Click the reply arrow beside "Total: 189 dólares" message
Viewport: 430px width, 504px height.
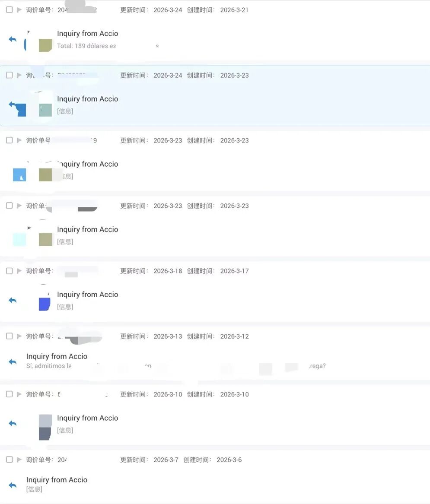[13, 39]
